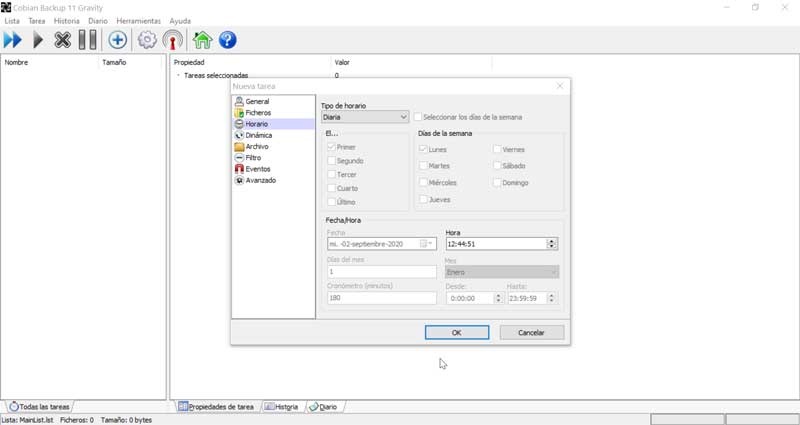Close the Nueva tarea dialog

560,86
